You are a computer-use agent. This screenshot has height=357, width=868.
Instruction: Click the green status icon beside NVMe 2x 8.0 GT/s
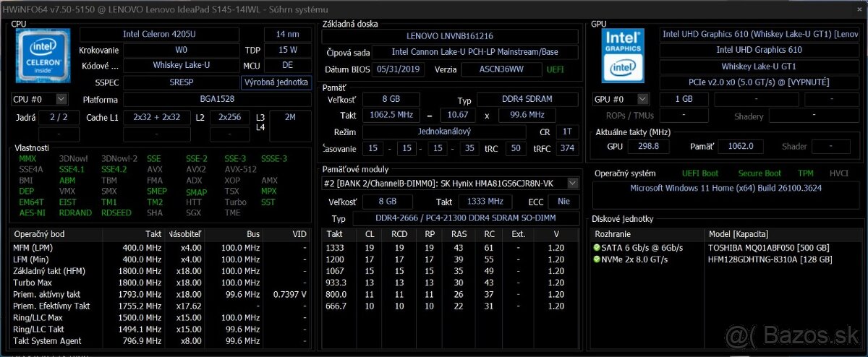pyautogui.click(x=597, y=259)
